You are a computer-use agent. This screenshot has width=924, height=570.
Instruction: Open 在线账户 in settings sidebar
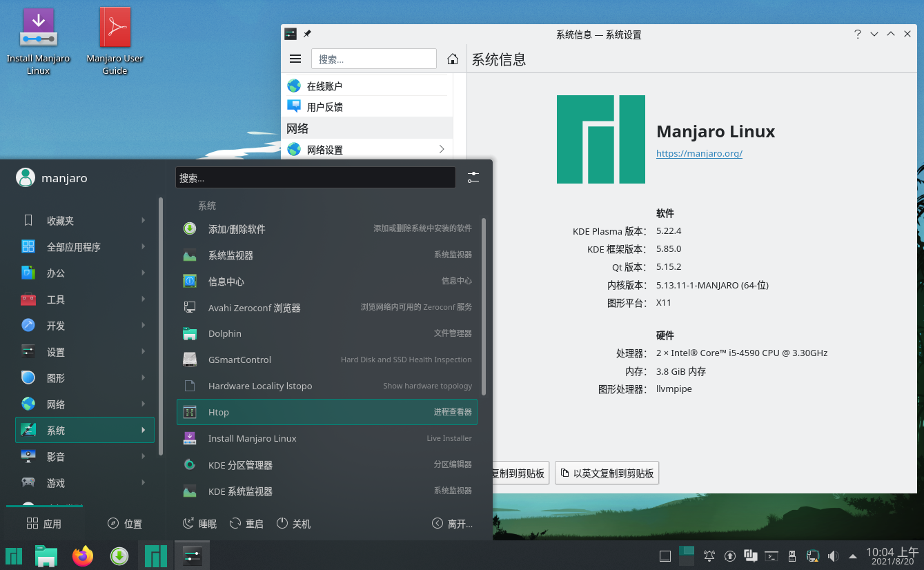click(x=366, y=86)
